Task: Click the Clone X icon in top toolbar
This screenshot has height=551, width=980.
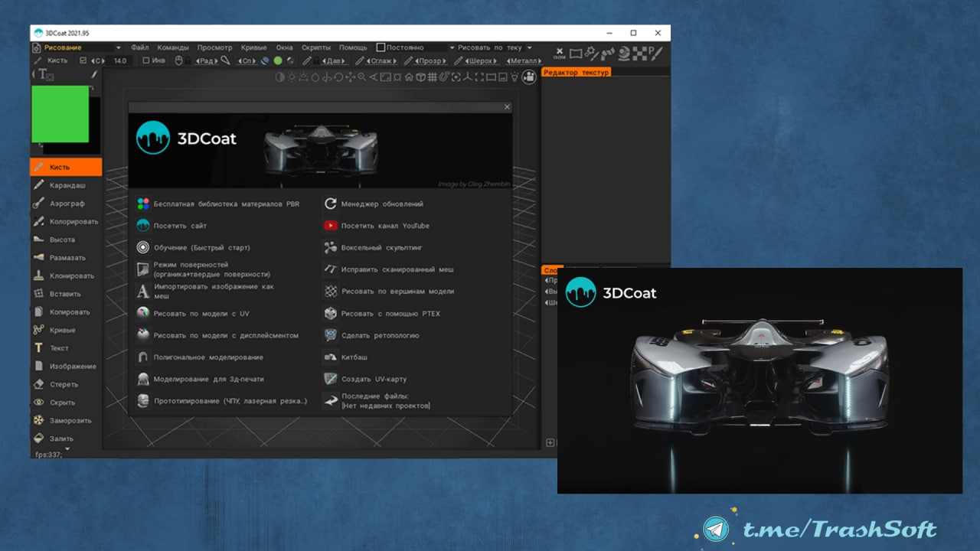Action: (559, 54)
